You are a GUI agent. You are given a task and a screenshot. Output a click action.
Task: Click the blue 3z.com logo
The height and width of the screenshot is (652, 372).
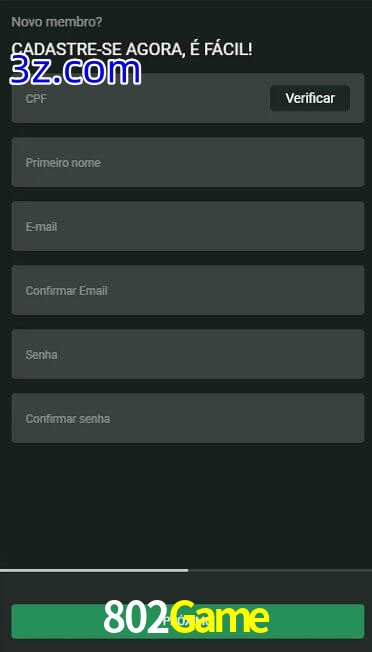75,71
